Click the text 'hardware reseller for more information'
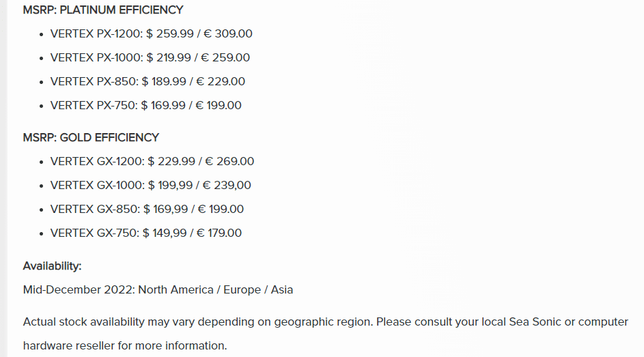 coord(125,345)
